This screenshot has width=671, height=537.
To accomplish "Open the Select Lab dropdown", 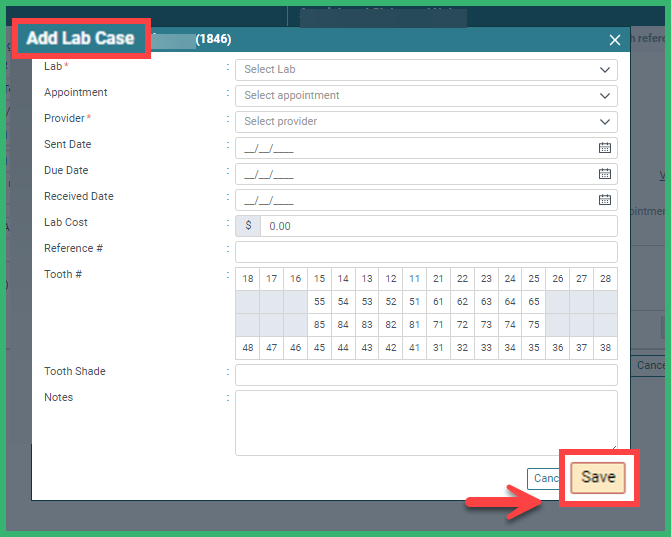I will click(x=426, y=70).
